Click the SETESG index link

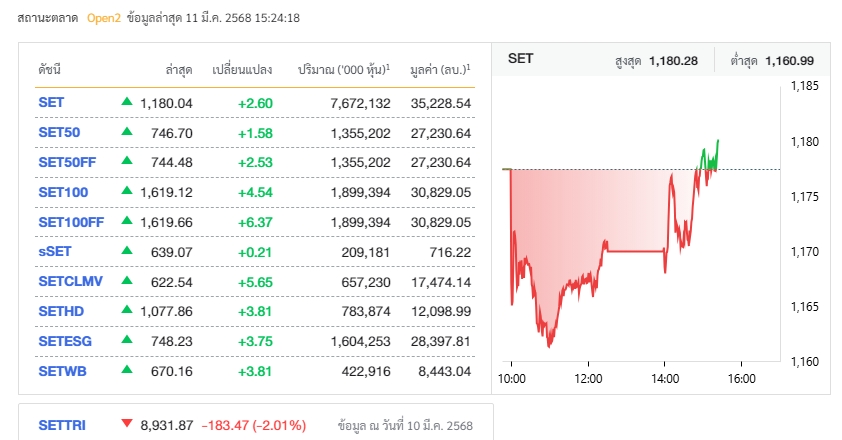tap(63, 341)
